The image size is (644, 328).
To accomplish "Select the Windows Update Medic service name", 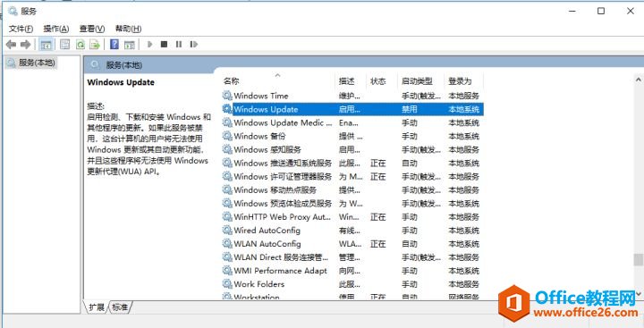I will pos(283,122).
